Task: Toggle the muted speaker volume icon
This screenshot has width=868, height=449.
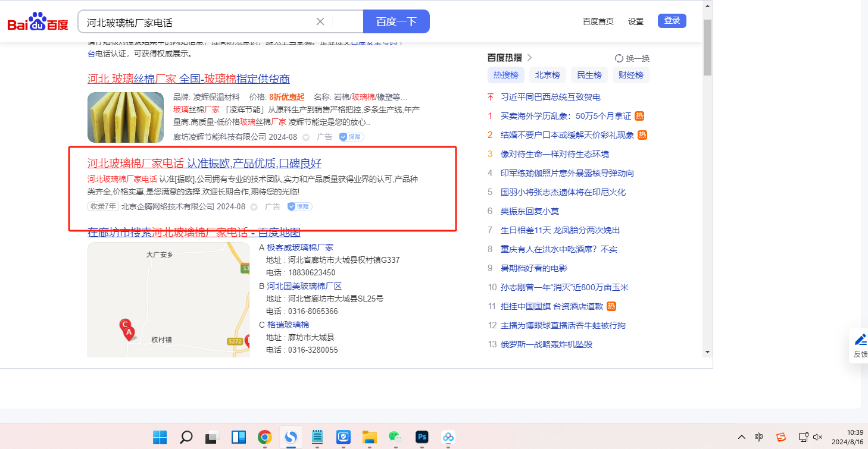Action: [817, 437]
